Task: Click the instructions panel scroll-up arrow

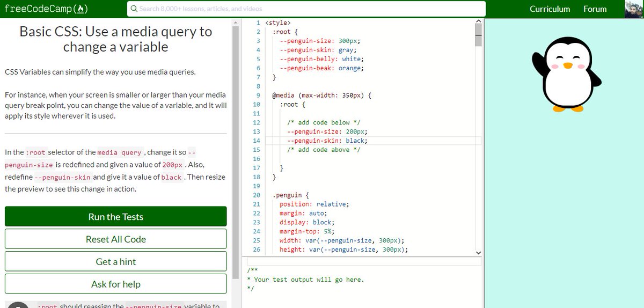Action: [x=236, y=22]
